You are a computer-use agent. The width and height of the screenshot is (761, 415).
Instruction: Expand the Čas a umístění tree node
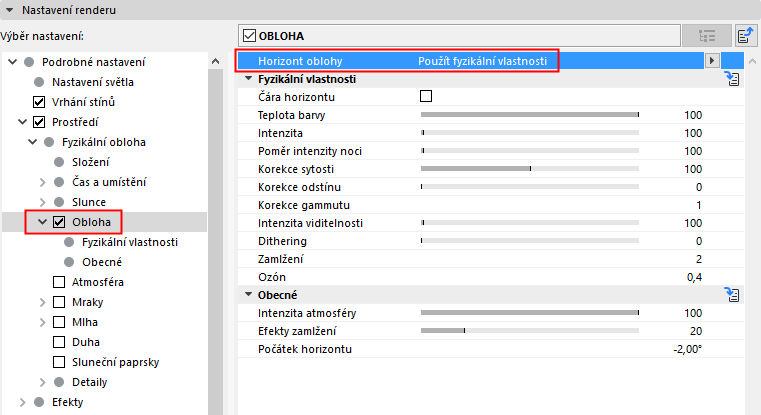click(x=42, y=182)
